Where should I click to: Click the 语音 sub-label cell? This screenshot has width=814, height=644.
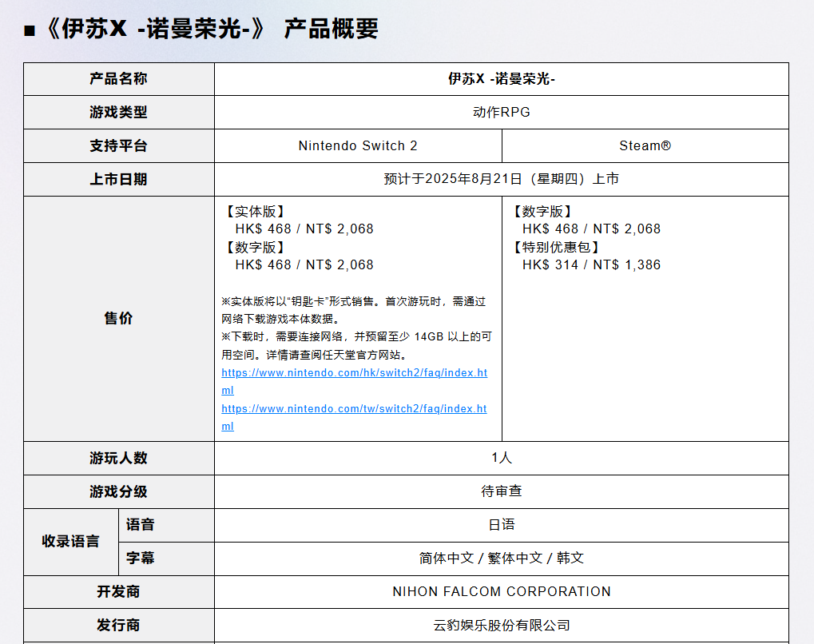(166, 525)
